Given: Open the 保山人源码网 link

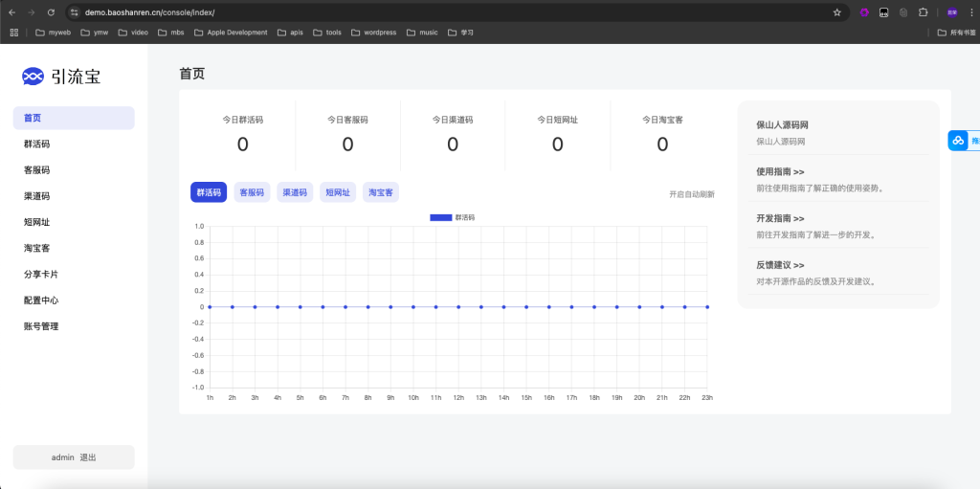Looking at the screenshot, I should point(783,125).
